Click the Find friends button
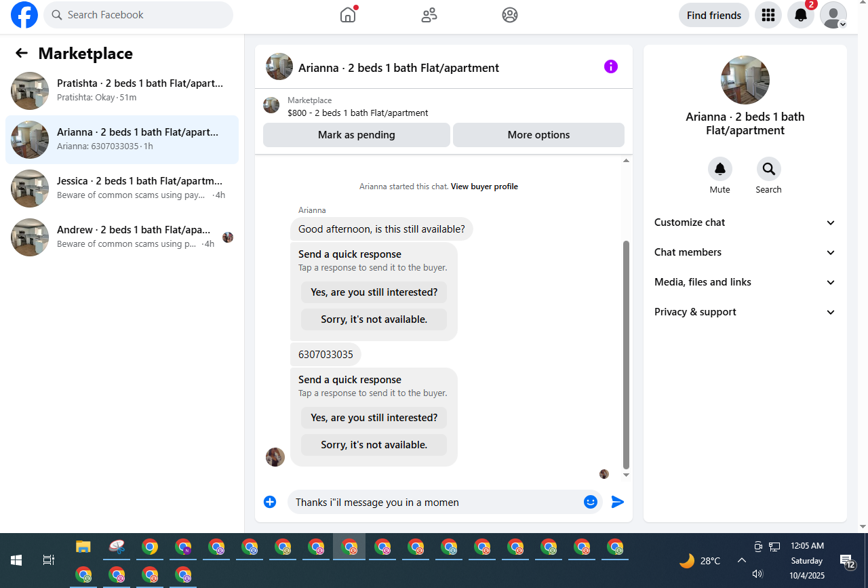Viewport: 868px width, 588px height. pos(714,15)
